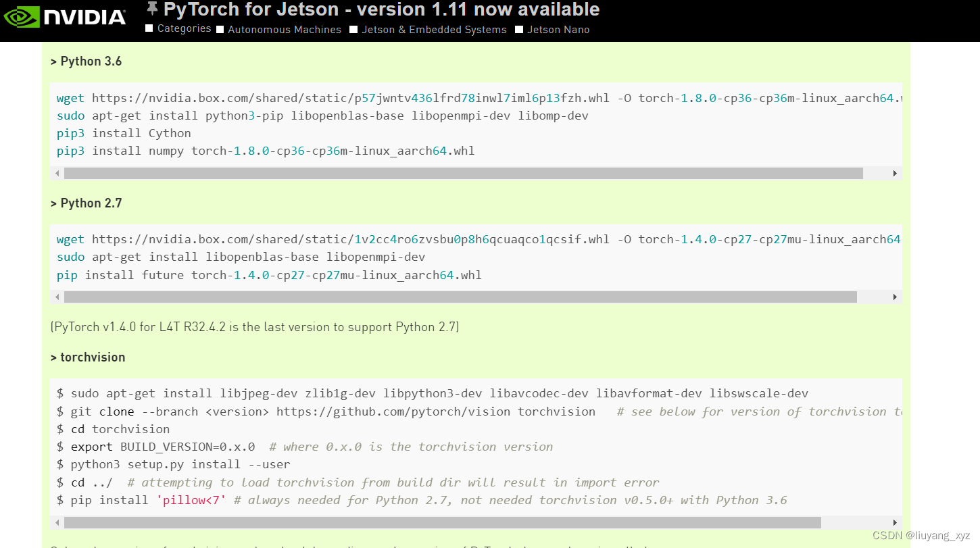Click white square icon before Categories
This screenshot has height=548, width=980.
coord(149,28)
